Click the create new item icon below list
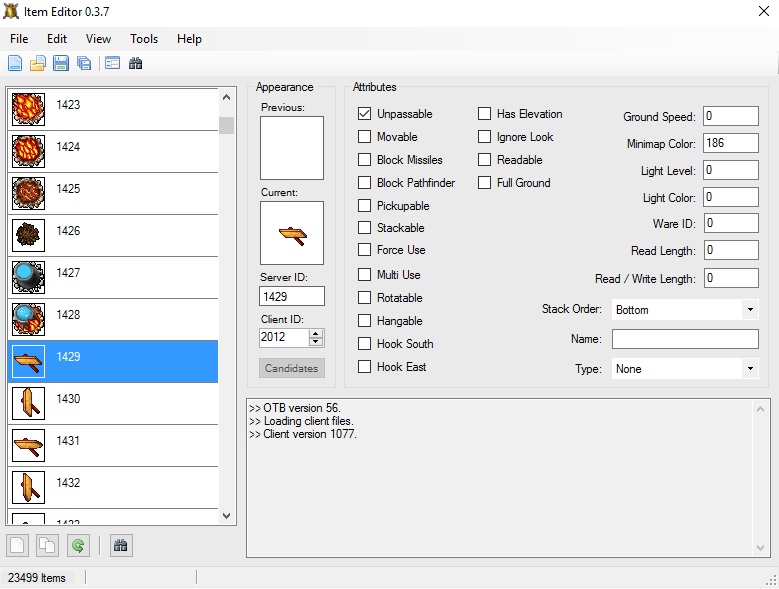This screenshot has height=589, width=779. 17,546
